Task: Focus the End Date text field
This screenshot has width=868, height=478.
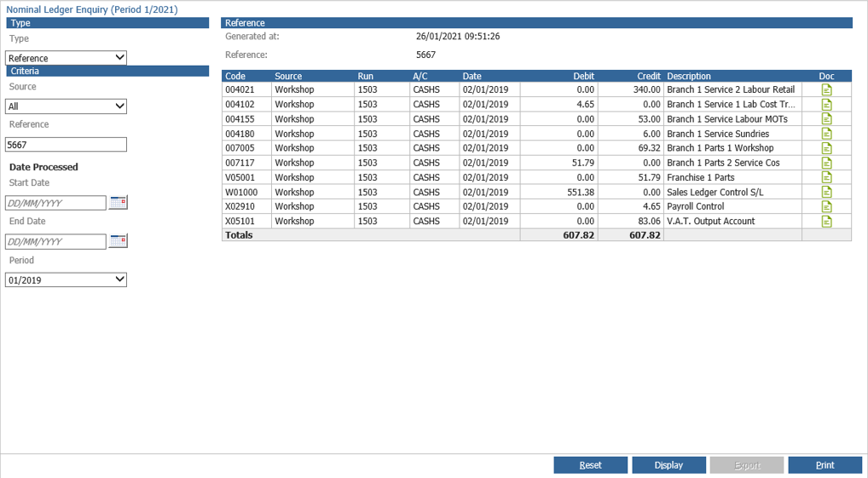Action: pyautogui.click(x=56, y=242)
